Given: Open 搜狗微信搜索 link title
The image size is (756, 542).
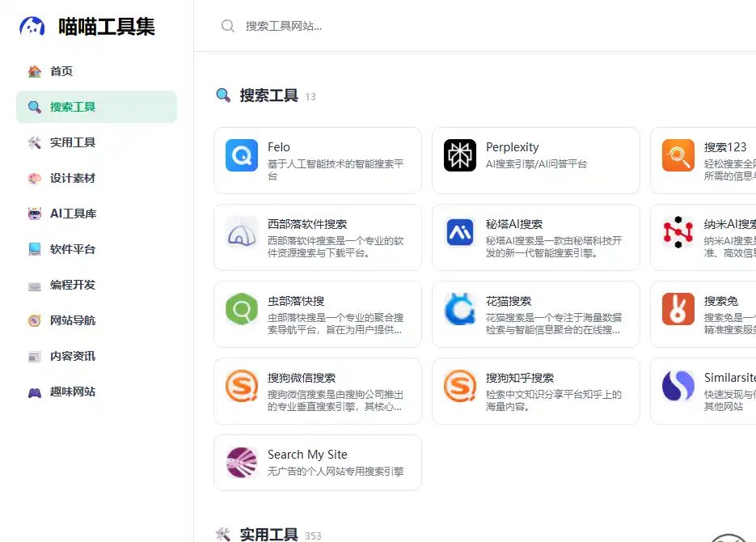Looking at the screenshot, I should tap(302, 378).
